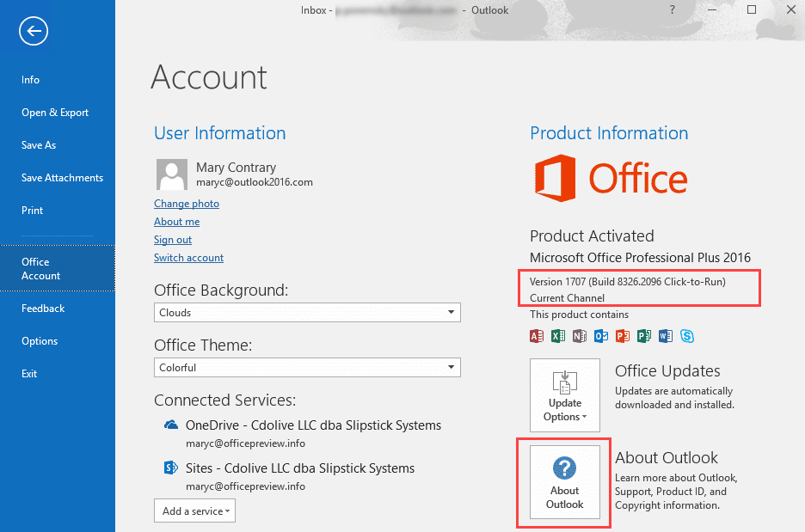Click the Excel app icon

click(558, 336)
